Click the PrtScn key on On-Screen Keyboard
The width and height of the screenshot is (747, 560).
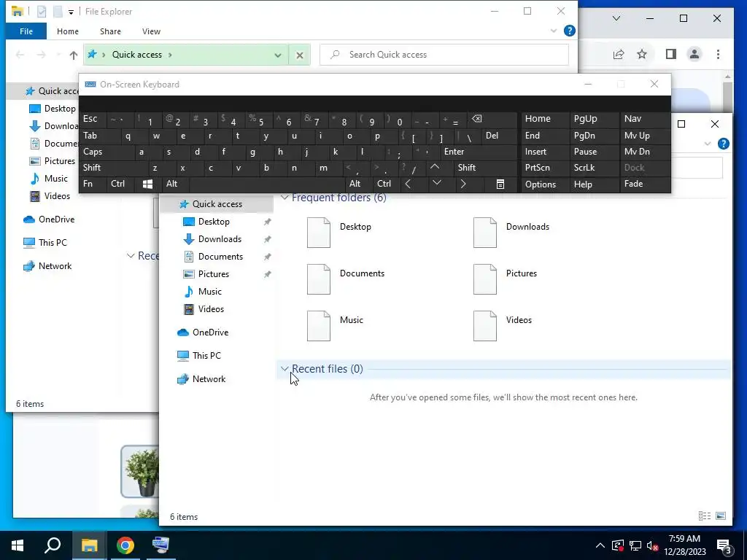click(545, 168)
